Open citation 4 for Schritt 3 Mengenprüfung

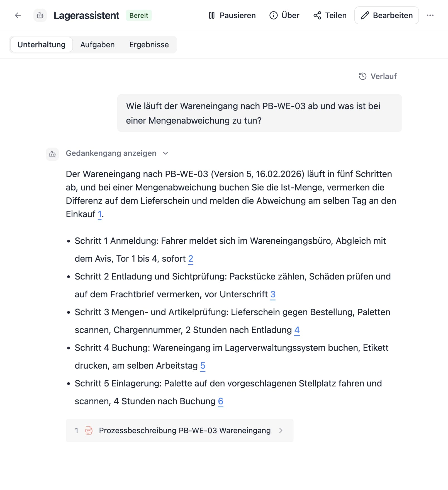[x=297, y=330]
